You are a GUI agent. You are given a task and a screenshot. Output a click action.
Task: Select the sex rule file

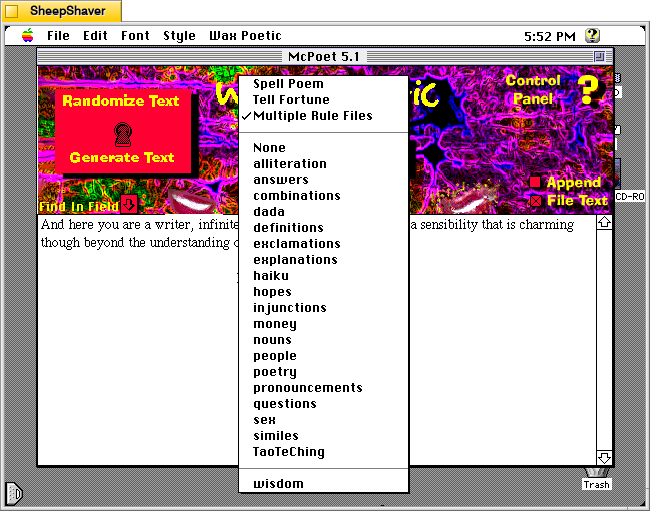click(323, 420)
